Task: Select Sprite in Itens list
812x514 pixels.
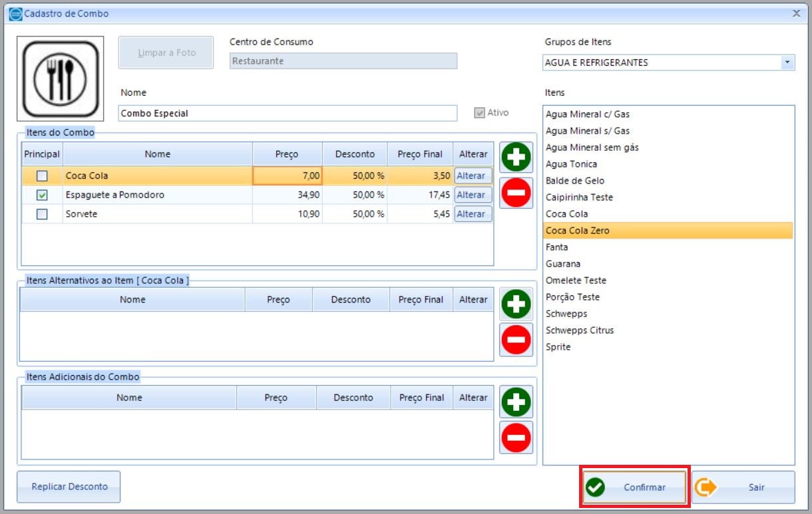Action: coord(668,347)
